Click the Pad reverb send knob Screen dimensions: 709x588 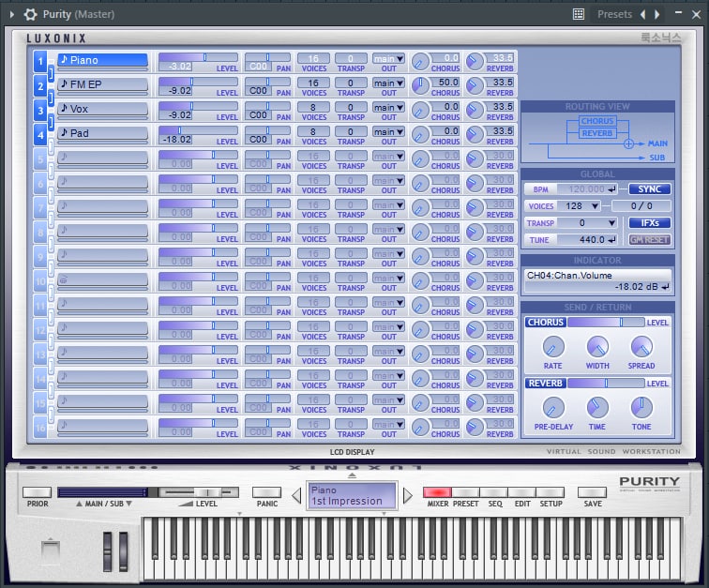click(475, 135)
